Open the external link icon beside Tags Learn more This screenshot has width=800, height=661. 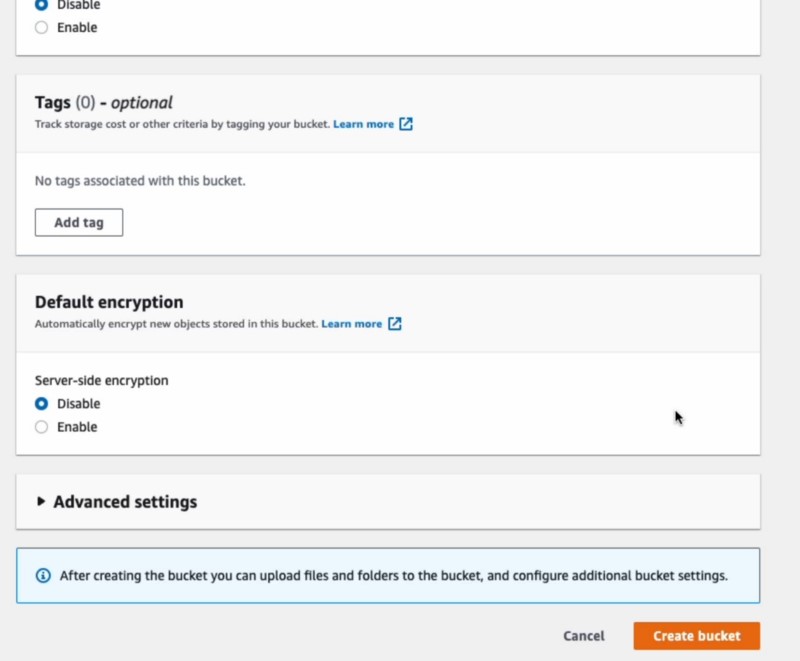406,125
